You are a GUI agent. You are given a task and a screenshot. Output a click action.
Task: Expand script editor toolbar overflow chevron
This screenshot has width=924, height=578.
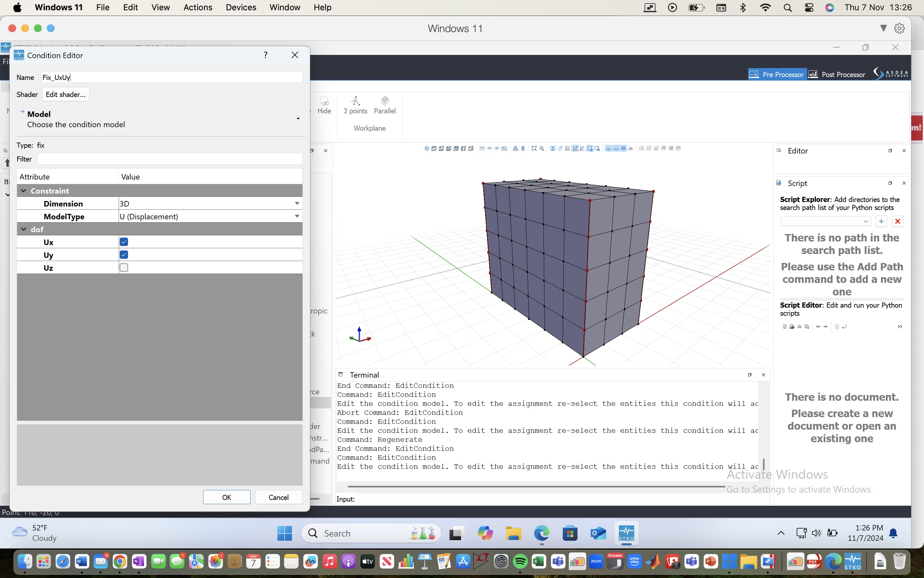pos(900,327)
